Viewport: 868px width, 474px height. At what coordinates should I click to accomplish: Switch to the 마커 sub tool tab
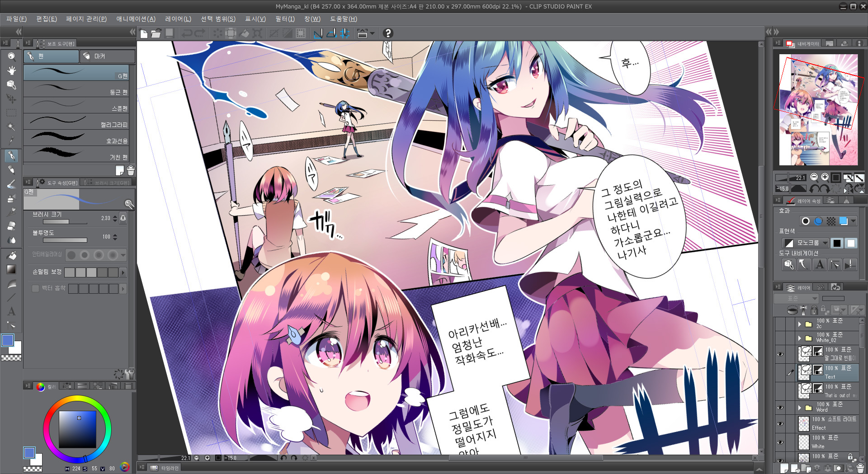click(x=107, y=56)
